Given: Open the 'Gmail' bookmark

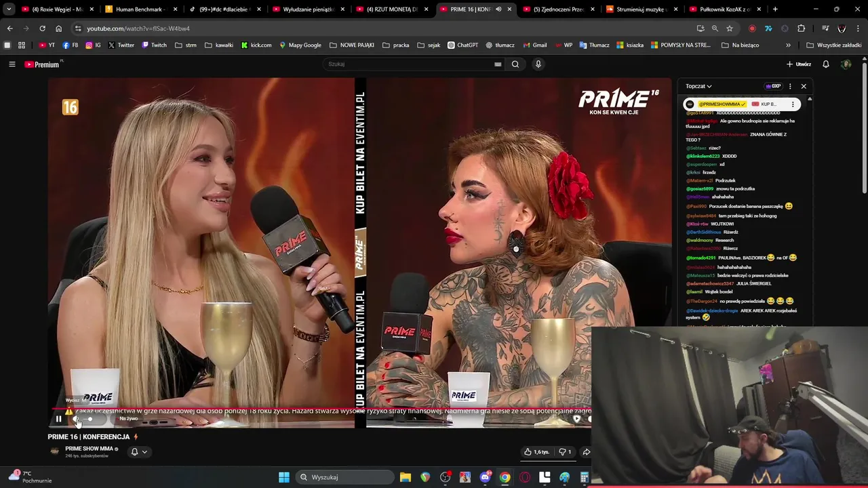Looking at the screenshot, I should (535, 45).
